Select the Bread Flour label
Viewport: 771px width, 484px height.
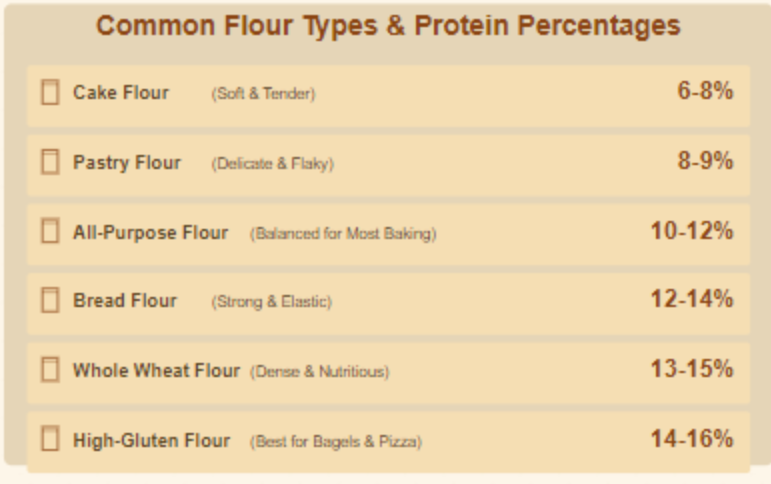pyautogui.click(x=125, y=301)
